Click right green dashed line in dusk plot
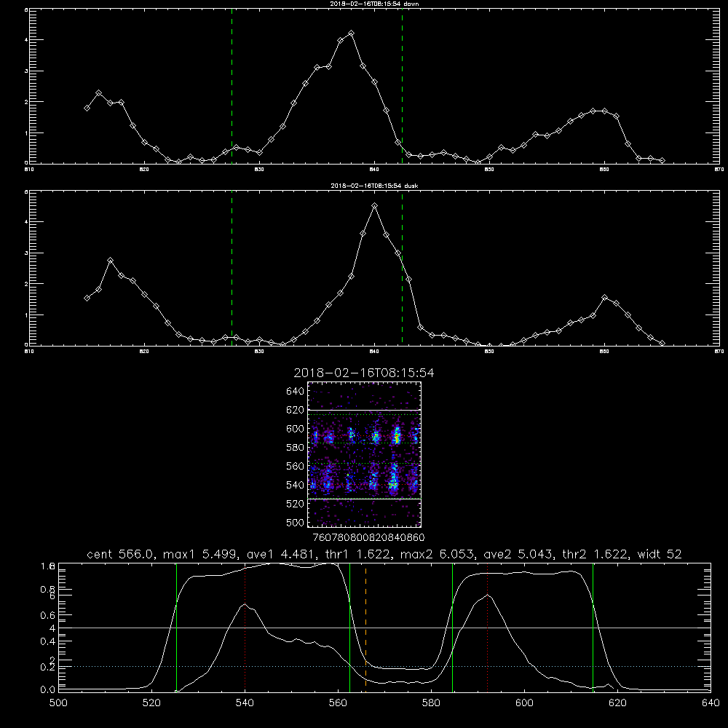The image size is (728, 728). 402,269
